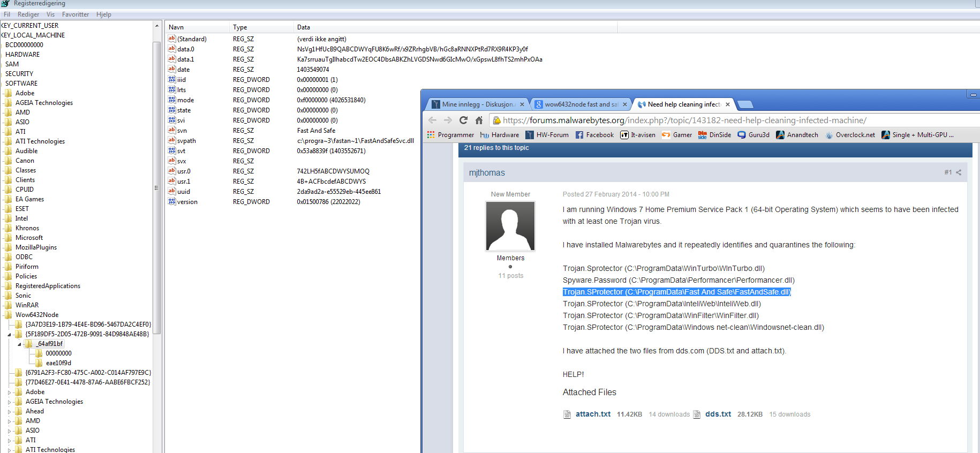This screenshot has height=453, width=980.
Task: Click the browser Forward arrow
Action: 448,120
